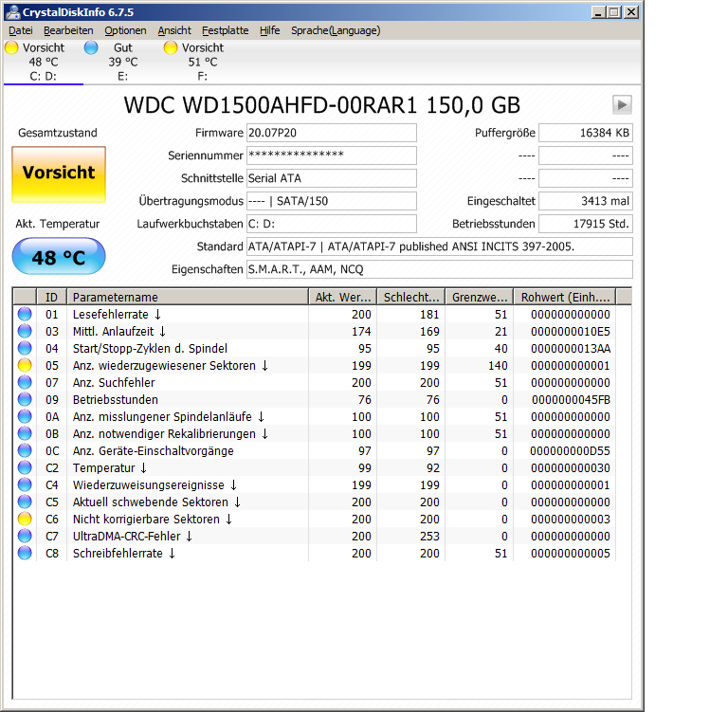Click the Parametername column header

[x=188, y=298]
